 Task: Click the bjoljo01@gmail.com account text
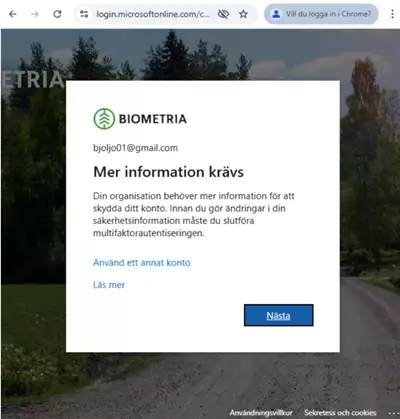tap(135, 148)
